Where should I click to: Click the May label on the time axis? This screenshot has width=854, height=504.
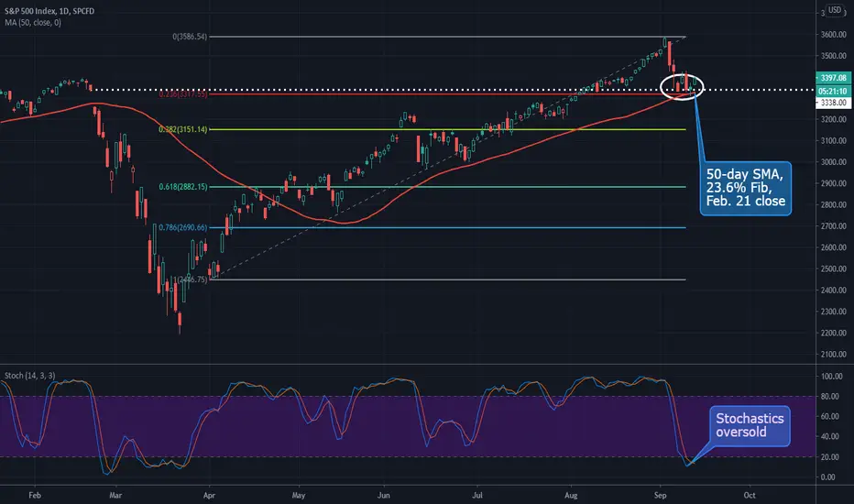click(299, 495)
